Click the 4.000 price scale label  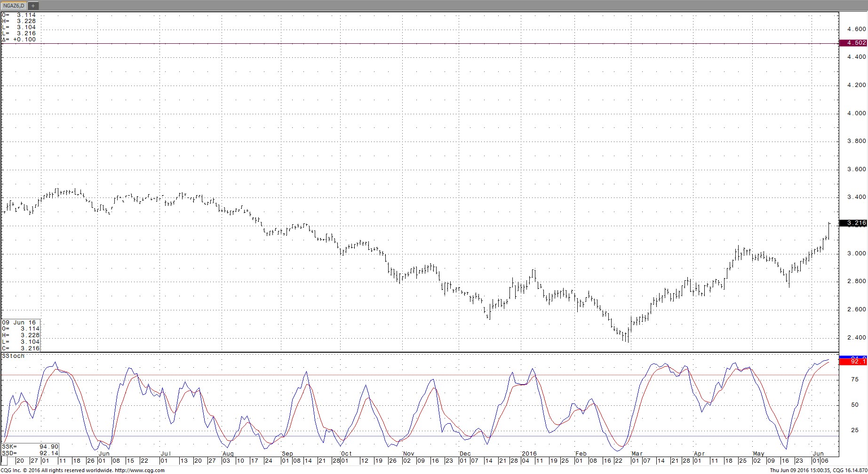point(856,113)
